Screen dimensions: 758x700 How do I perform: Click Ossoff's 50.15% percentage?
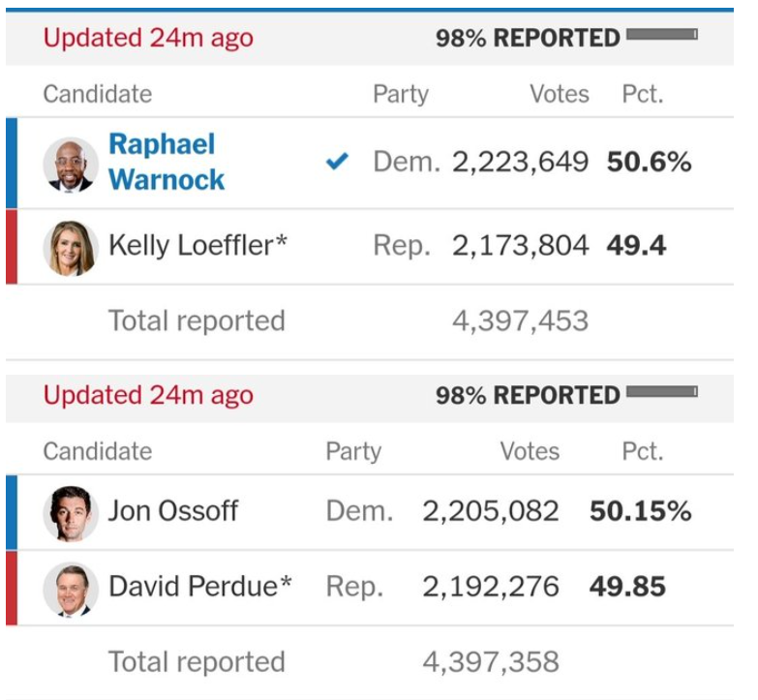click(640, 511)
